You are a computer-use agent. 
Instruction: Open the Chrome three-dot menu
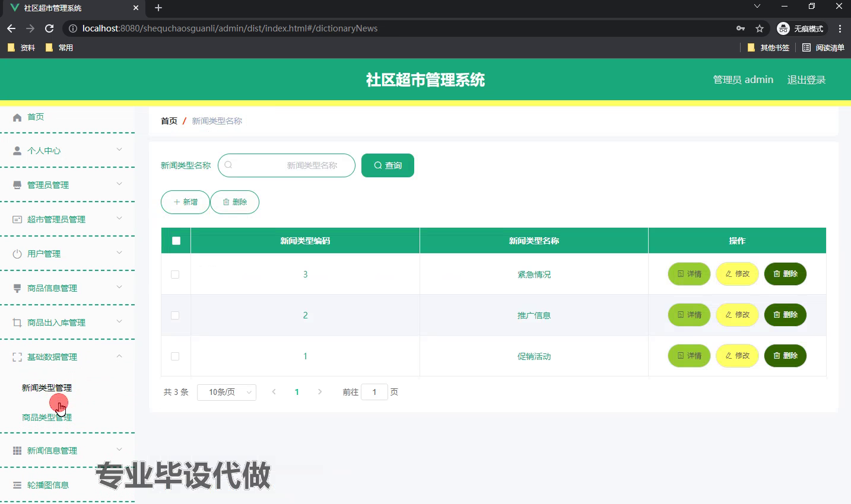840,28
